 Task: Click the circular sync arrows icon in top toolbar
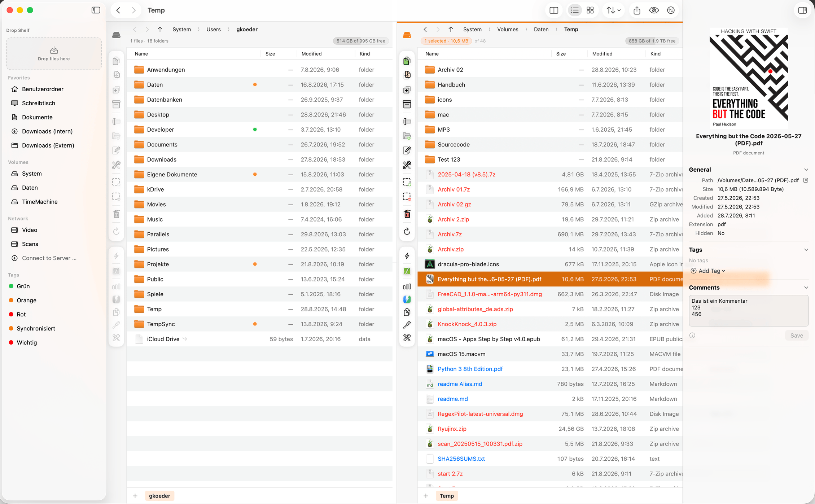click(x=671, y=10)
